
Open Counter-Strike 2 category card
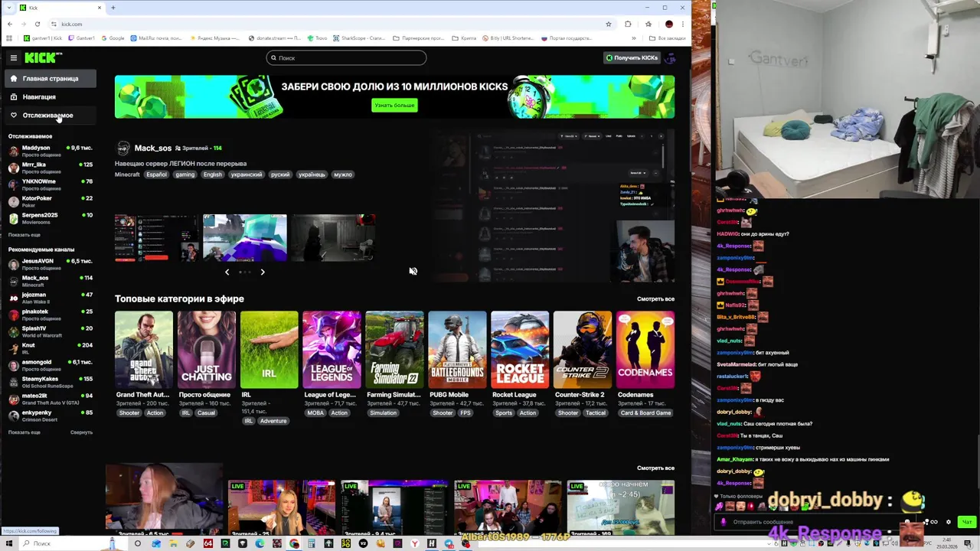(x=583, y=350)
